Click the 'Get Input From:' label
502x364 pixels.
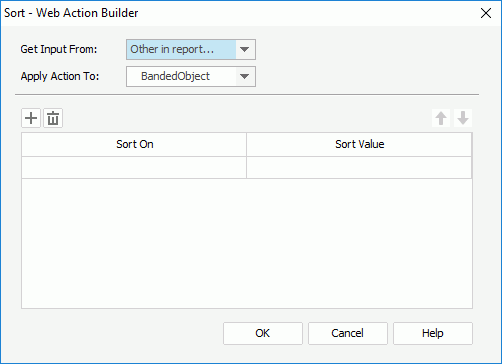tap(59, 49)
